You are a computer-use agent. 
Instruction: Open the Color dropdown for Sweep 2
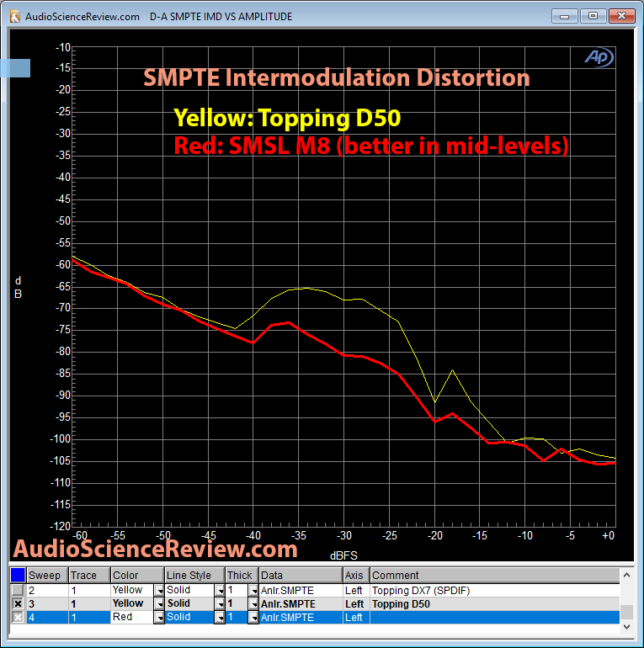tap(159, 591)
